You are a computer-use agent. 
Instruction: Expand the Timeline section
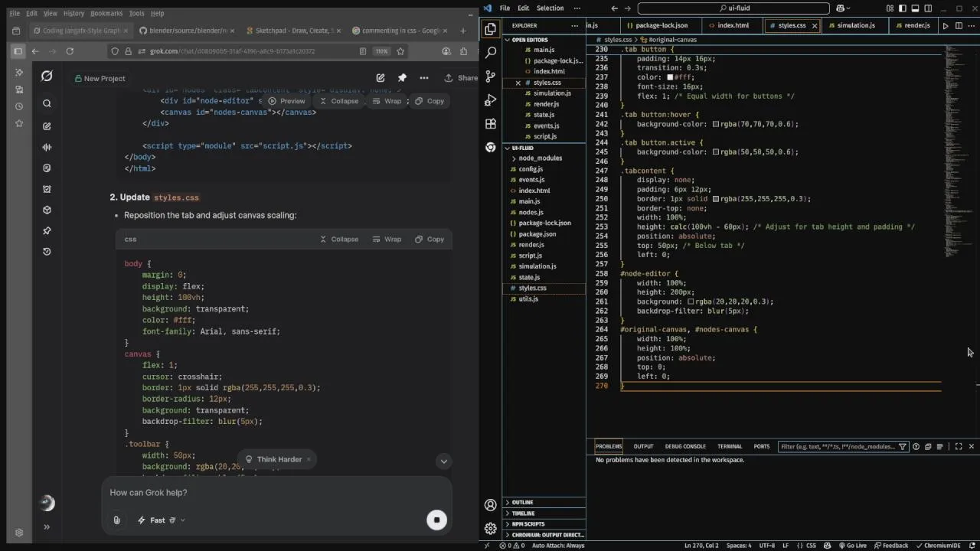tap(544, 514)
